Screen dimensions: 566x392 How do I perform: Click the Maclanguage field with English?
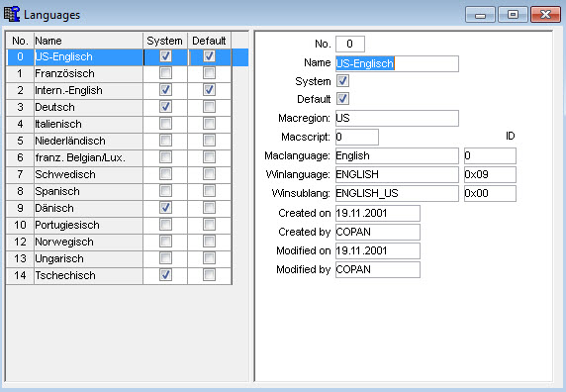pyautogui.click(x=397, y=155)
